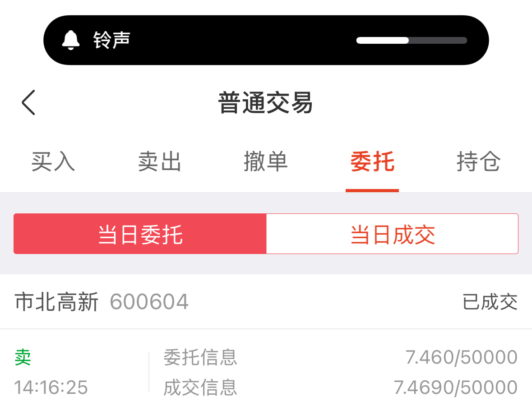Tap the 委托信息 label

(200, 357)
